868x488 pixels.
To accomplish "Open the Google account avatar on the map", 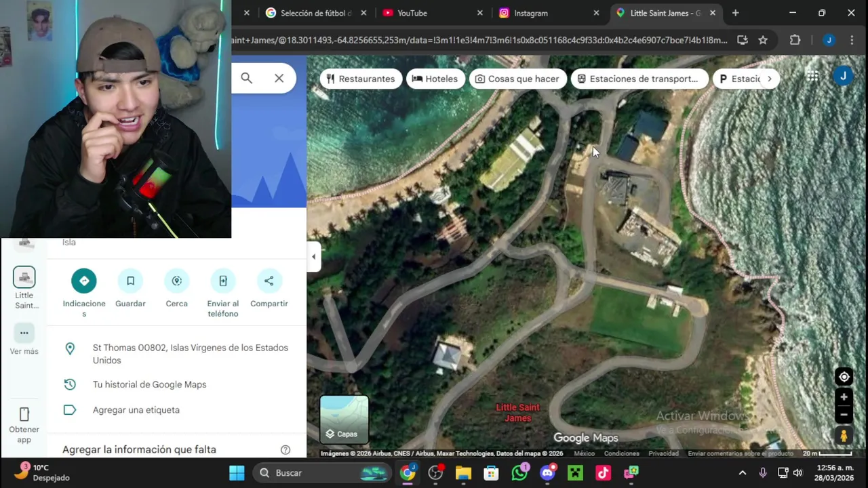I will coord(843,76).
